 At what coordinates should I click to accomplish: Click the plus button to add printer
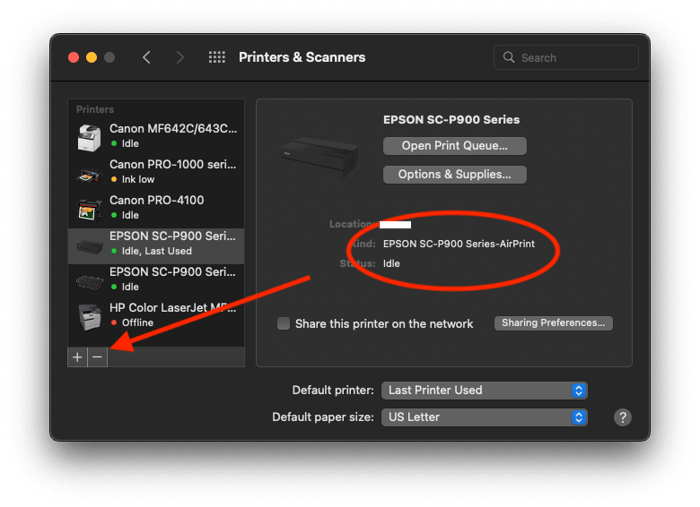click(x=77, y=357)
